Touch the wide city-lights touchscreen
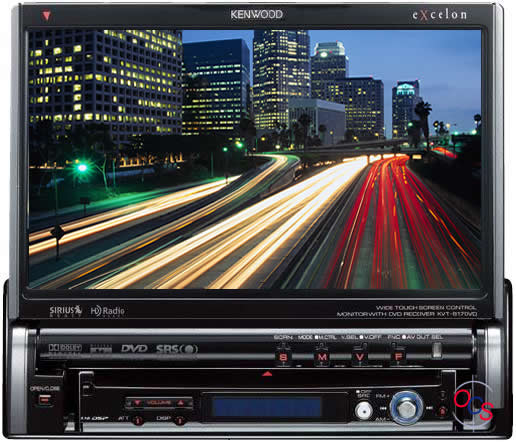The image size is (516, 442). (255, 159)
